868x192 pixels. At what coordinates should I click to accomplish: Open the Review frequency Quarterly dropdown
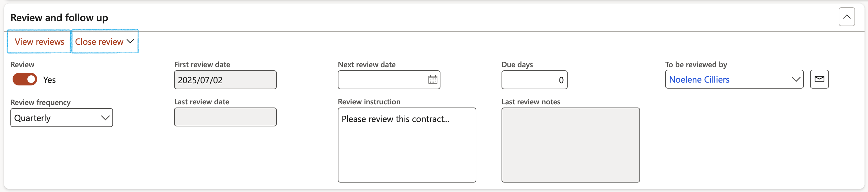[62, 118]
